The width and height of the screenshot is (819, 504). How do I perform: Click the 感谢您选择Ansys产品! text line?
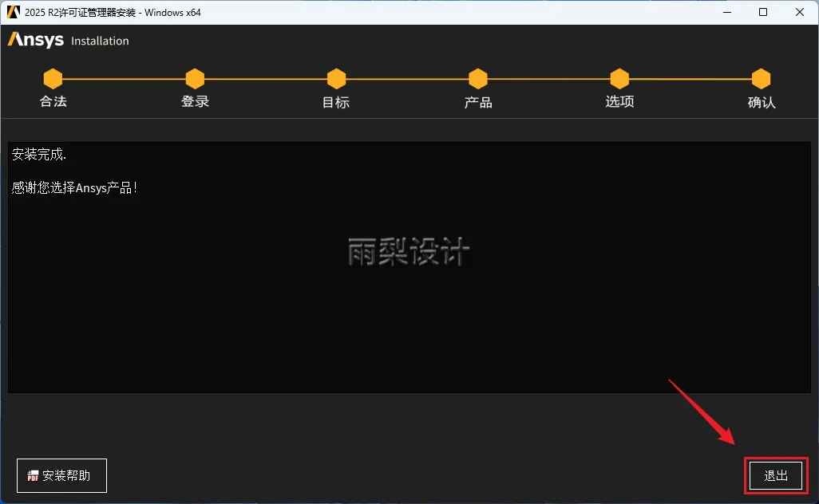click(x=74, y=188)
